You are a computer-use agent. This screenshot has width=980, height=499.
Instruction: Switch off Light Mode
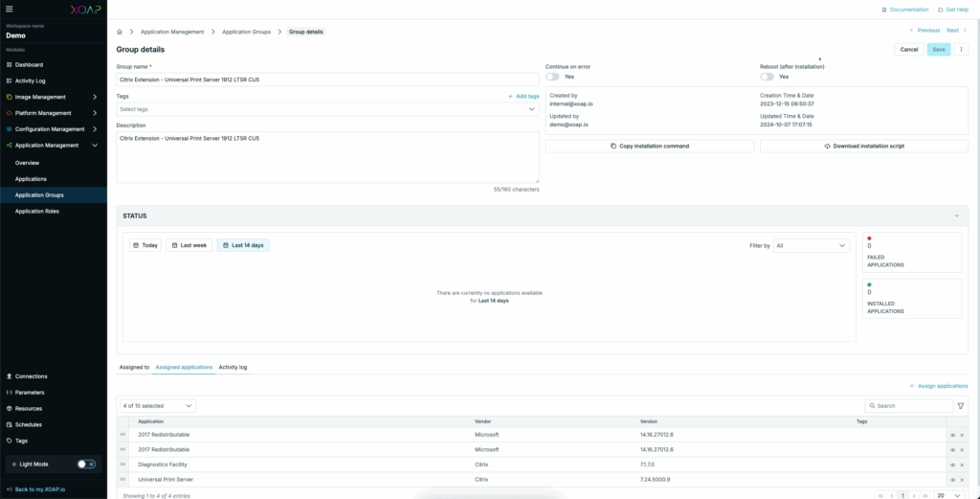pos(86,464)
